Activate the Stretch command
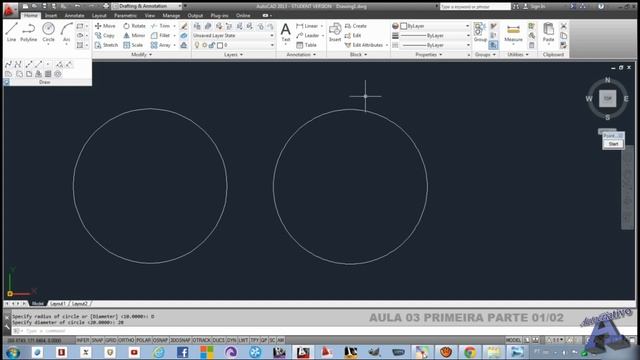 [106, 45]
